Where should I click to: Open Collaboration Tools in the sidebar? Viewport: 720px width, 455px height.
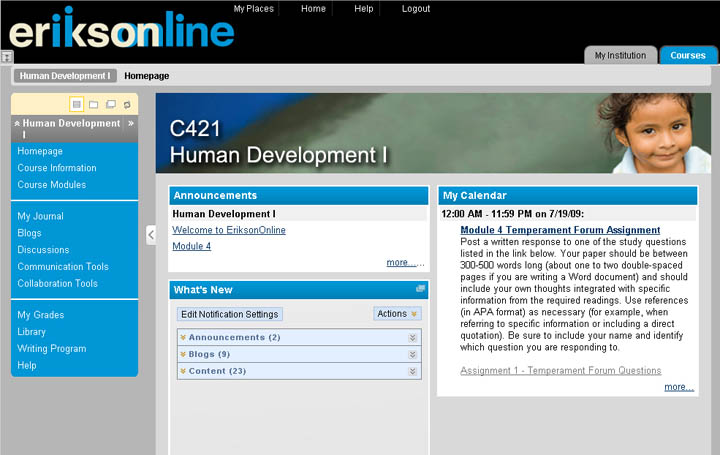tap(57, 283)
